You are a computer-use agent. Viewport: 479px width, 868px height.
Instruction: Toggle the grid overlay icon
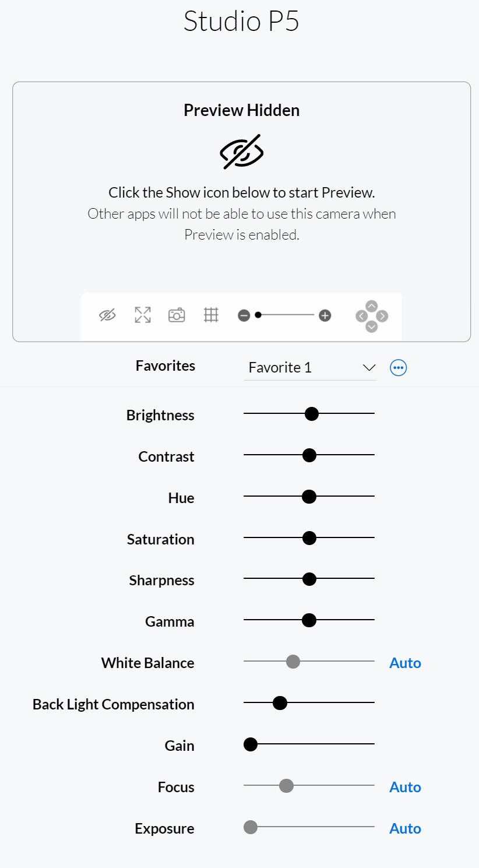tap(211, 315)
